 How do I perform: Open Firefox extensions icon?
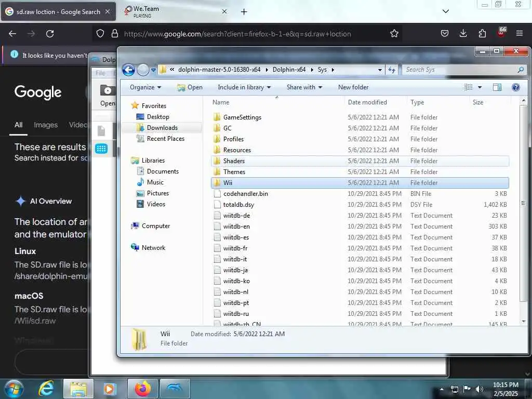482,33
